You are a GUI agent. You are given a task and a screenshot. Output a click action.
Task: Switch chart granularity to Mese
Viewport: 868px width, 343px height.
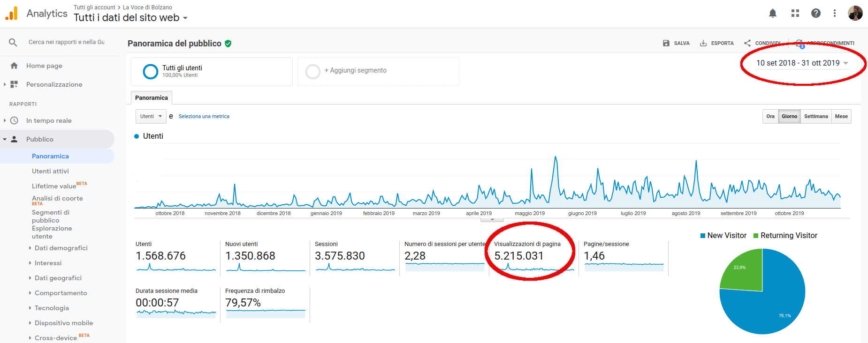point(841,116)
